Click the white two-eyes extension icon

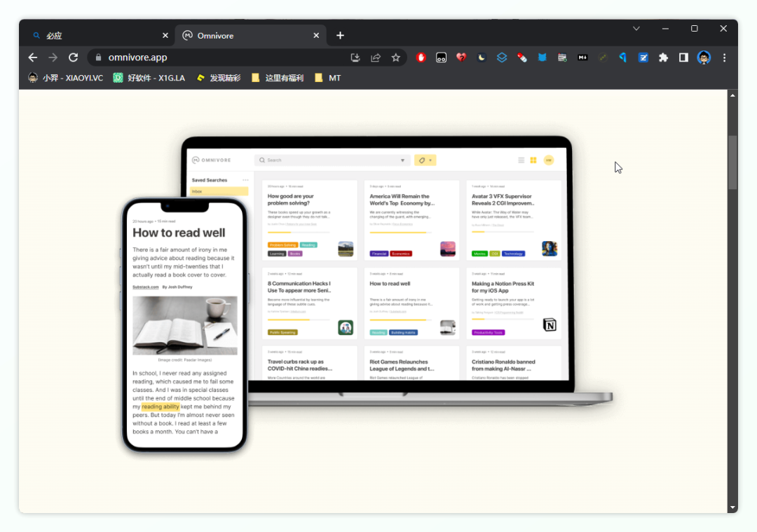(442, 57)
